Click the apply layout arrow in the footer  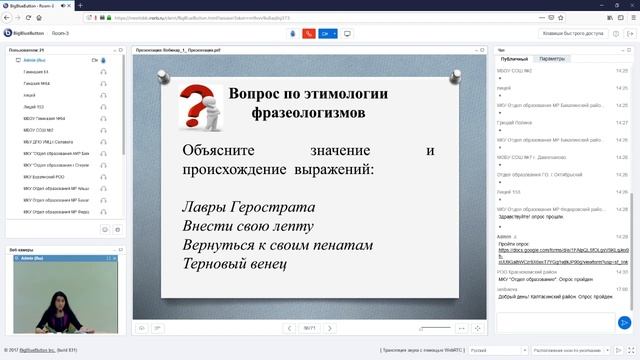click(x=618, y=350)
